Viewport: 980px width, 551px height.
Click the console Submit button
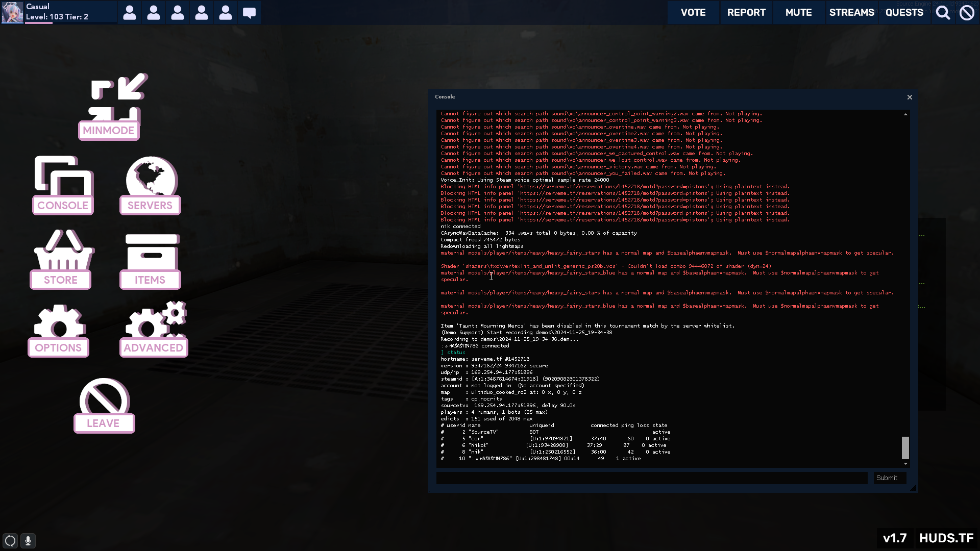point(889,478)
